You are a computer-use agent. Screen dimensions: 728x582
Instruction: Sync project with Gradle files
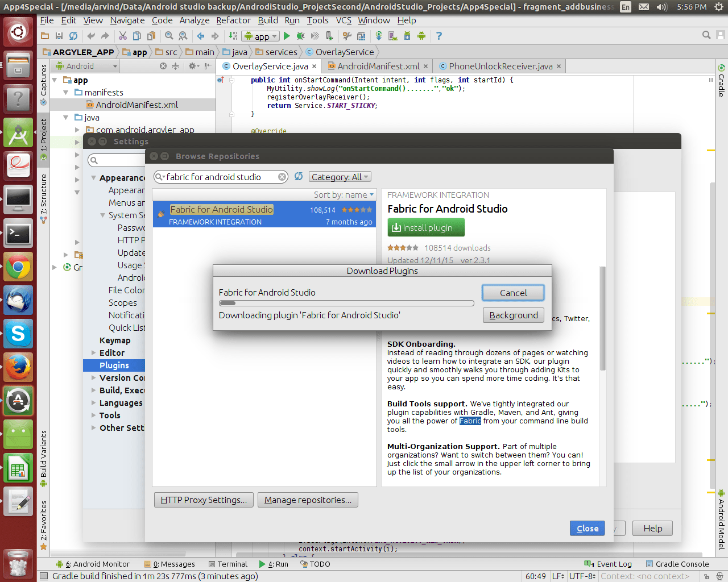point(379,36)
